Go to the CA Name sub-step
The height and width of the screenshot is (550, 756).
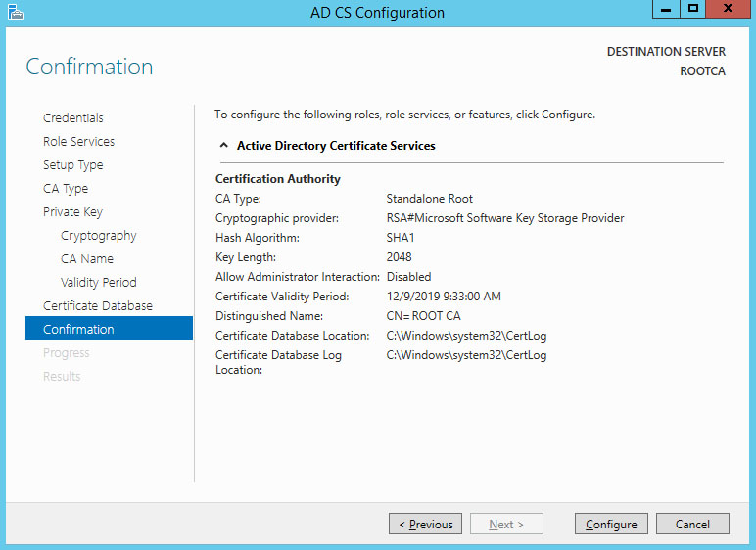tap(87, 258)
